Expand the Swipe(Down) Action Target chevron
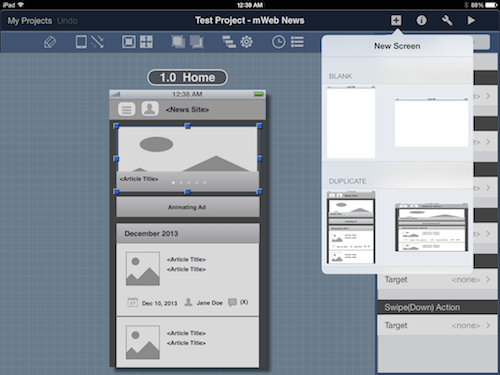The height and width of the screenshot is (375, 500). point(488,325)
